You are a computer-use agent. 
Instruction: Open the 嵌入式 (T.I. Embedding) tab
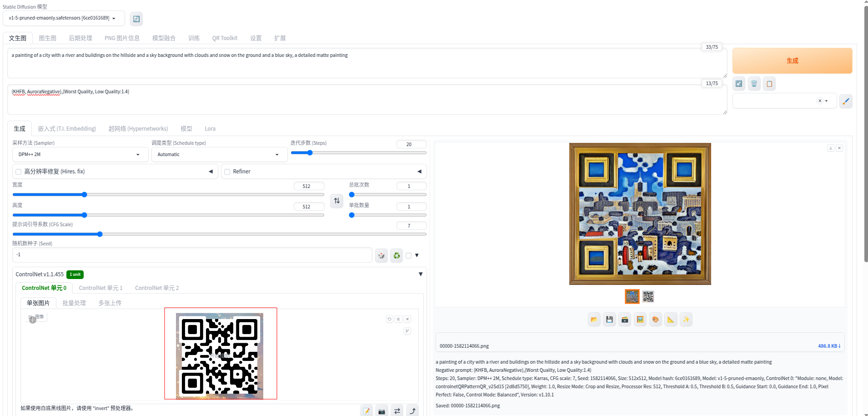[x=67, y=129]
